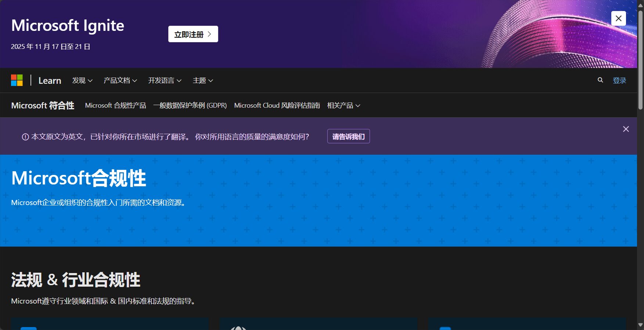This screenshot has height=330, width=644.
Task: Expand the 相关产品 dropdown
Action: pyautogui.click(x=344, y=105)
